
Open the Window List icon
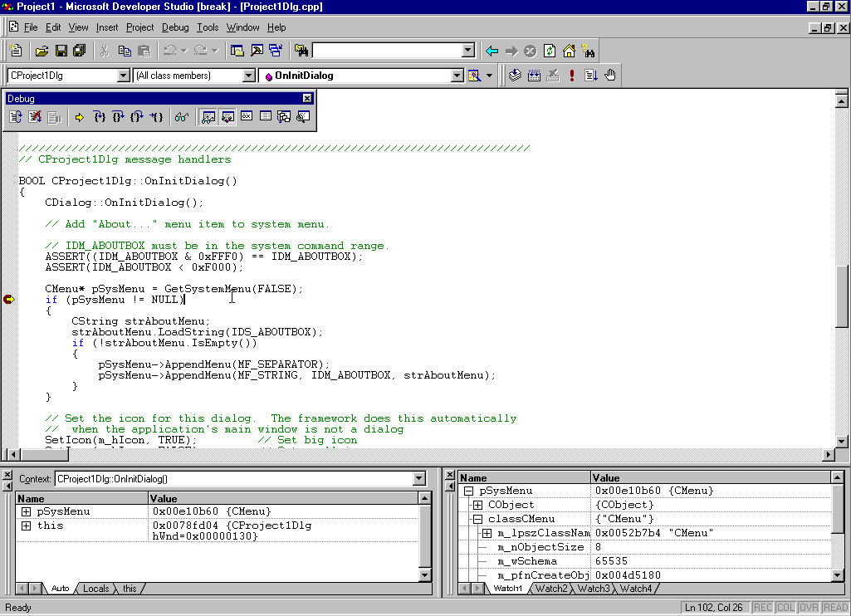pyautogui.click(x=276, y=51)
